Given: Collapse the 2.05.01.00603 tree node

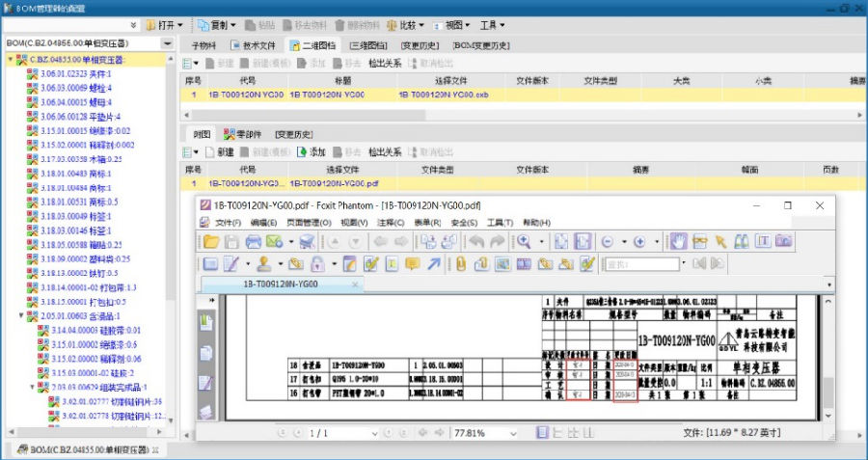Looking at the screenshot, I should (x=21, y=314).
